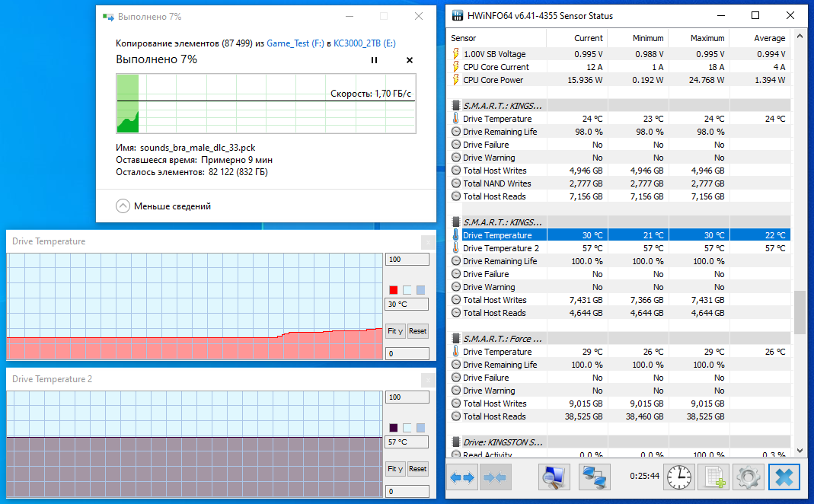The height and width of the screenshot is (504, 814).
Task: Open the Game_Test (F:) source link
Action: click(295, 43)
